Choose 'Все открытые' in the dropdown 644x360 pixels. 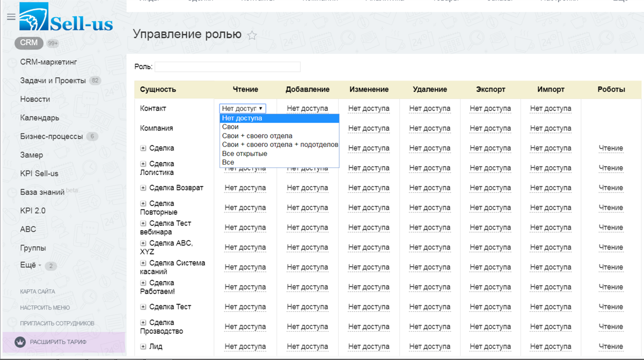coord(279,153)
